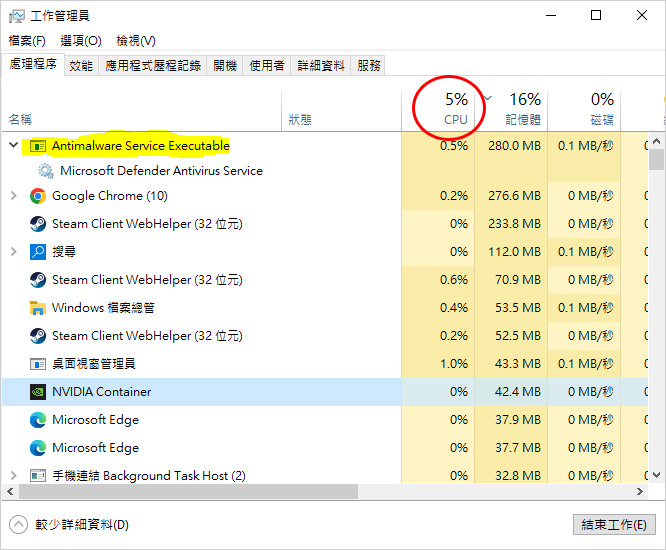The width and height of the screenshot is (666, 550).
Task: Click the 32.8 MB memory value
Action: (x=518, y=476)
